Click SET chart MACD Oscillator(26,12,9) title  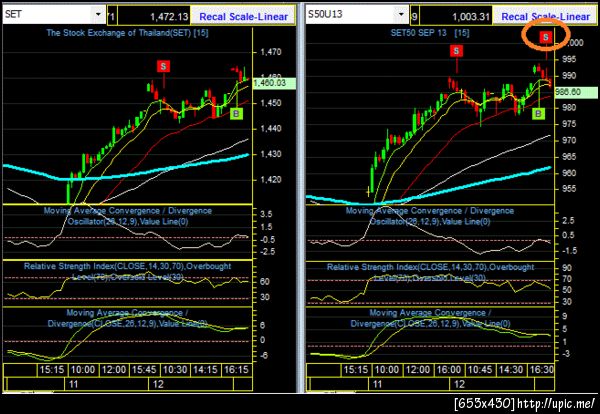pos(128,216)
